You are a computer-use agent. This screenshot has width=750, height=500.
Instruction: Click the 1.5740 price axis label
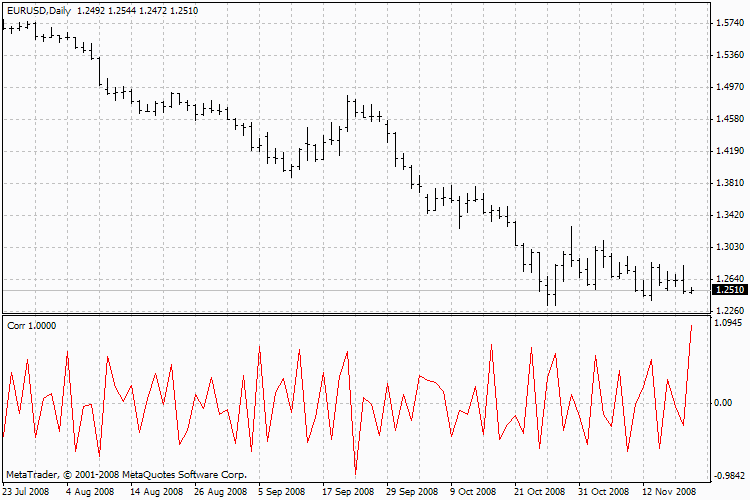[728, 23]
